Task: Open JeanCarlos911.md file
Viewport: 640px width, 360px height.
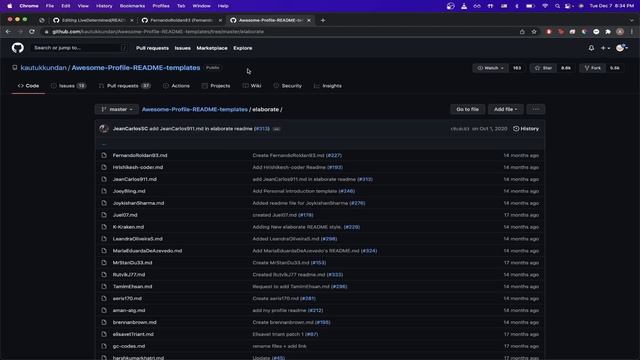Action: click(135, 179)
